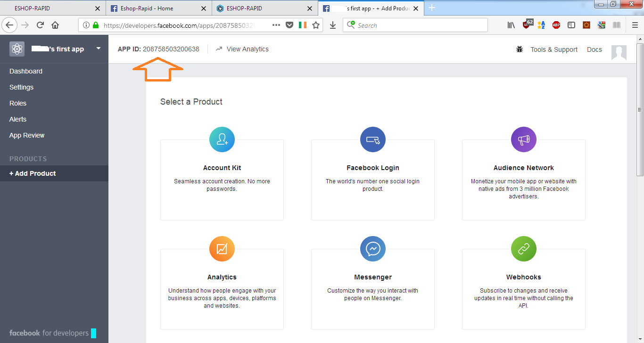This screenshot has width=644, height=343.
Task: Click in the browser search field
Action: coord(415,25)
